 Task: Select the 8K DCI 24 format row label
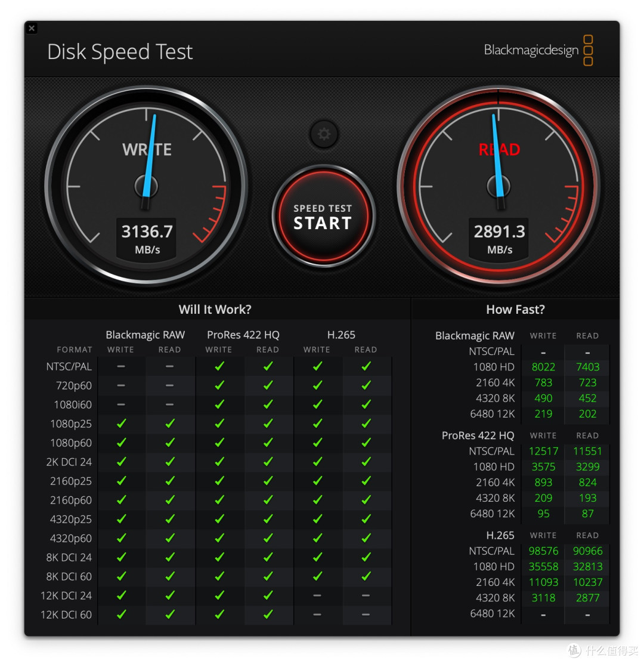click(x=69, y=557)
